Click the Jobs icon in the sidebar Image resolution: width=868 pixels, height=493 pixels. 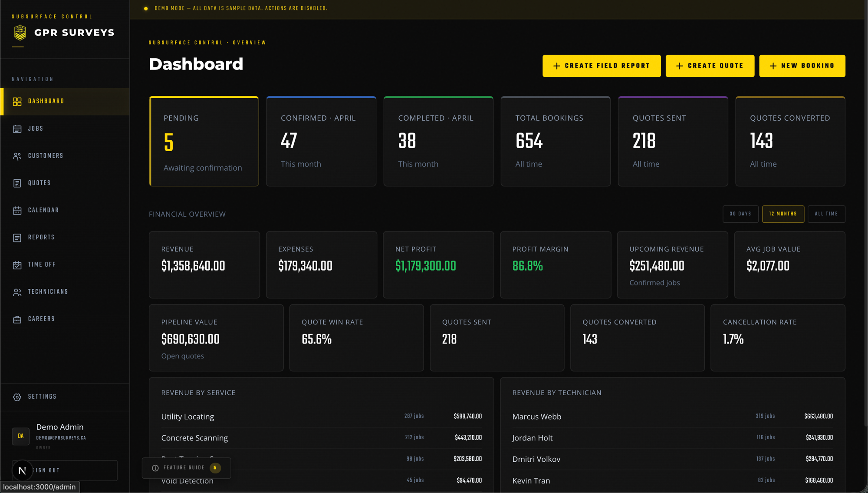click(17, 129)
